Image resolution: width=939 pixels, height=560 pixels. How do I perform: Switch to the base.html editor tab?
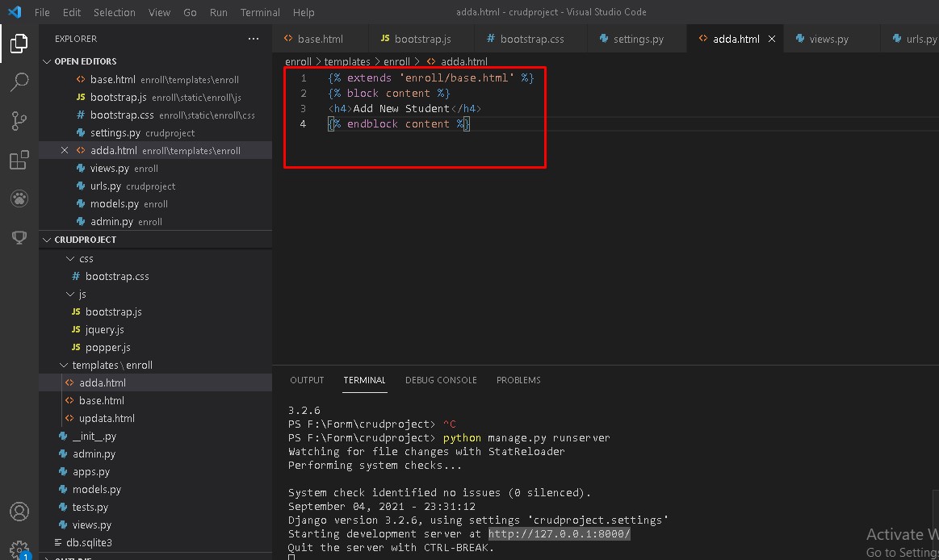[x=321, y=39]
